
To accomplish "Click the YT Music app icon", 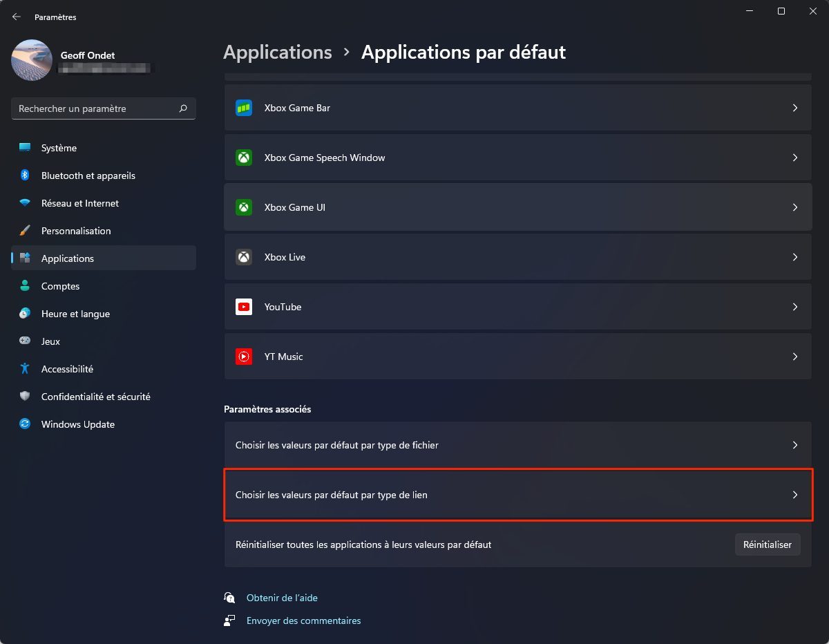I will 244,357.
